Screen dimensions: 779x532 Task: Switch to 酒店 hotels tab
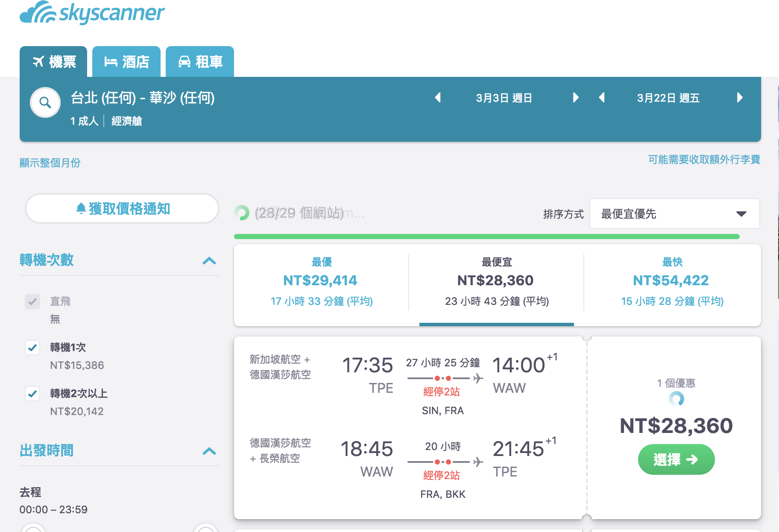coord(126,61)
